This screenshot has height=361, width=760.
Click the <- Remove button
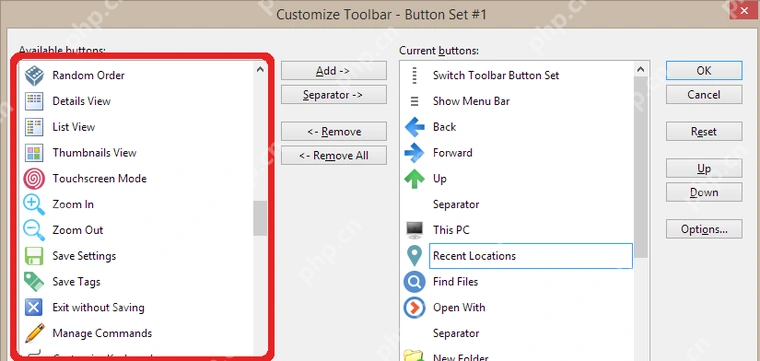(x=333, y=131)
